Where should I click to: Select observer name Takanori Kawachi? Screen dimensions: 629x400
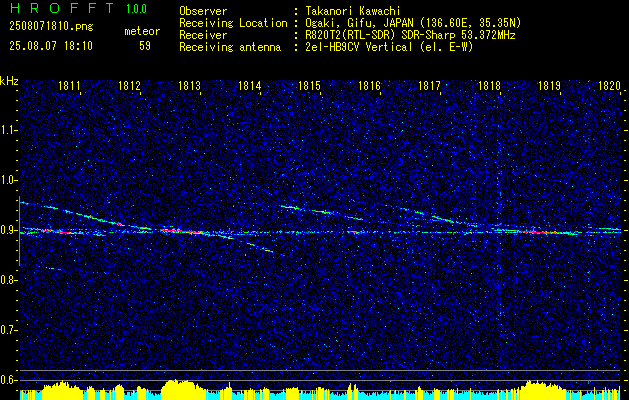pos(351,11)
